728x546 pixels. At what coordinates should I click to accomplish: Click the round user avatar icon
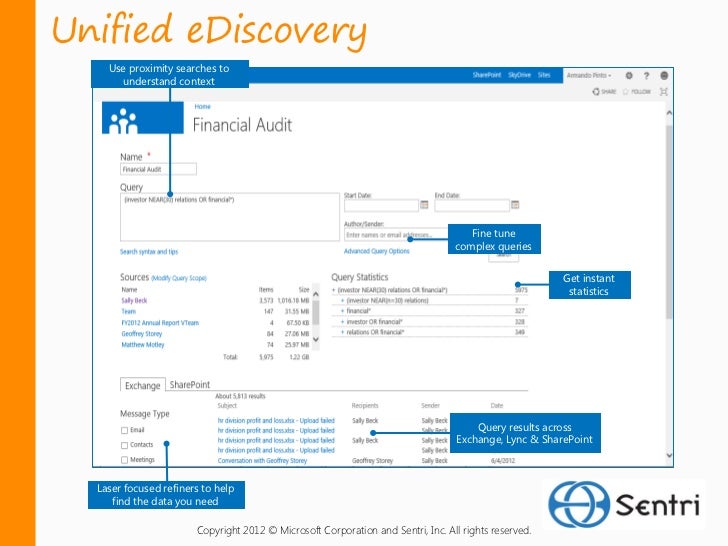(664, 75)
